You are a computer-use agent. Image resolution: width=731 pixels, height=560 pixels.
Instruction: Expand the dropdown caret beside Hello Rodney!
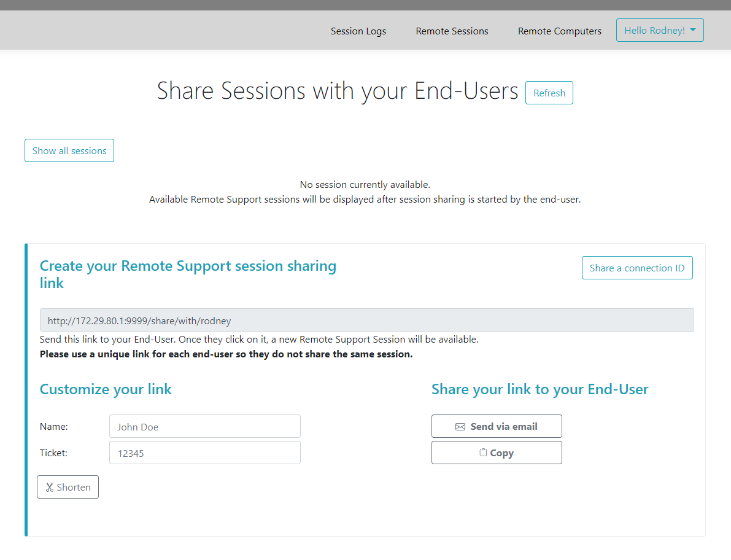point(694,30)
